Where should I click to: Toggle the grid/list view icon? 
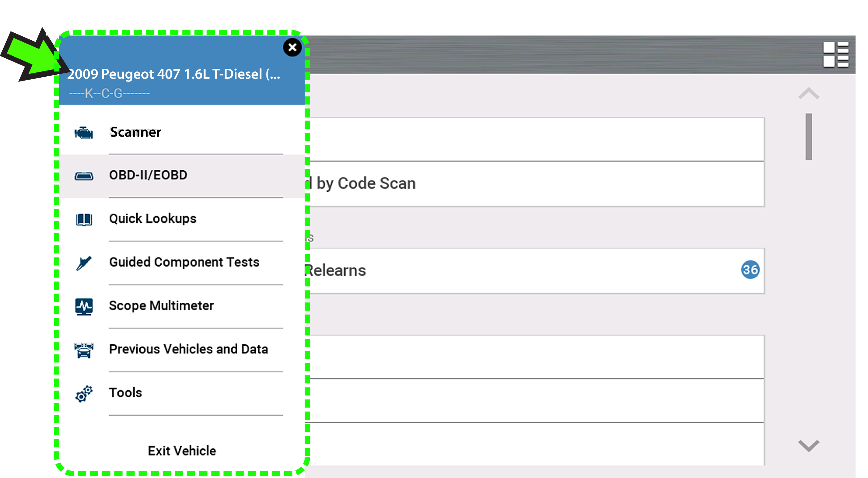(x=835, y=55)
